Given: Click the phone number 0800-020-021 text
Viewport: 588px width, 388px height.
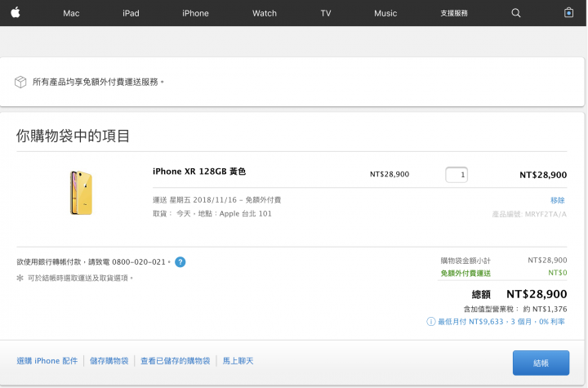Looking at the screenshot, I should (139, 262).
